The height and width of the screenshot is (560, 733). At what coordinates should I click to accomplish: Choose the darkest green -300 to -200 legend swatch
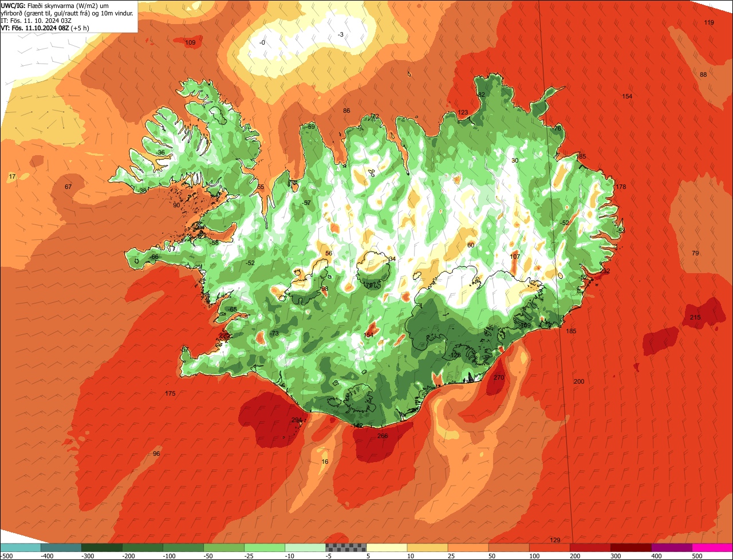pos(102,547)
